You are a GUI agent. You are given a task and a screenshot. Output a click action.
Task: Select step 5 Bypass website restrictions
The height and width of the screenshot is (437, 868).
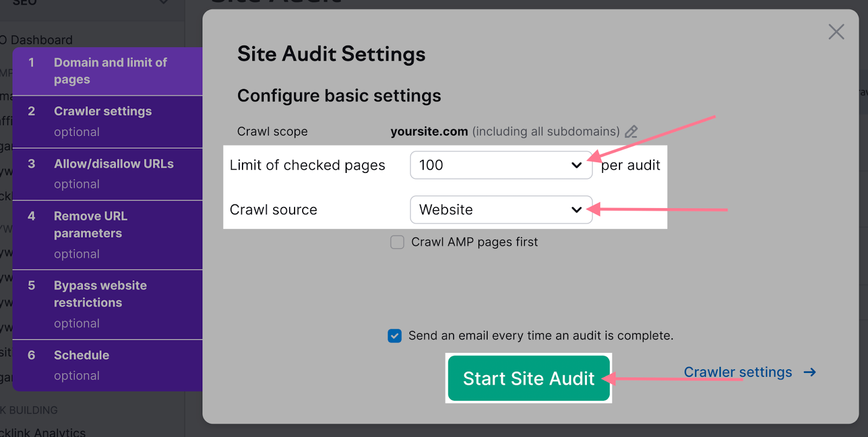coord(107,305)
